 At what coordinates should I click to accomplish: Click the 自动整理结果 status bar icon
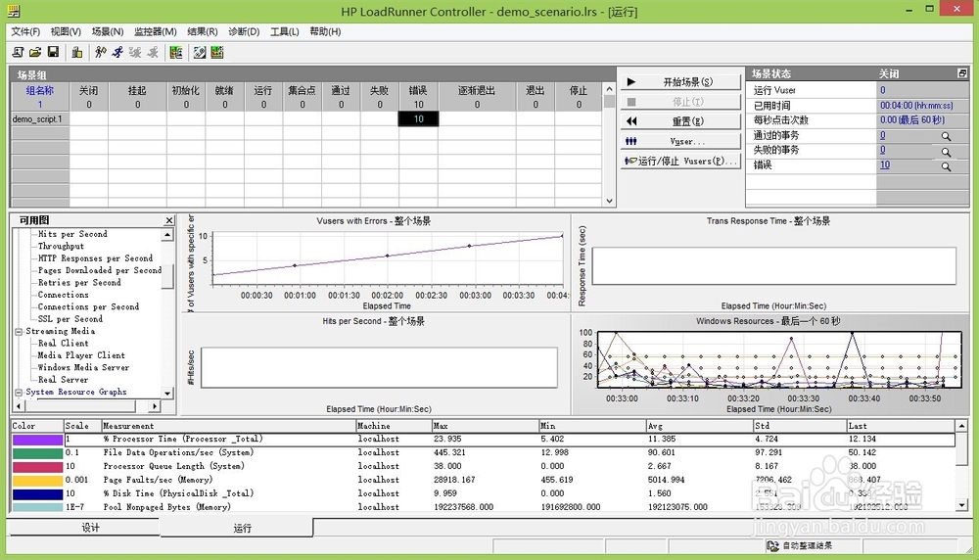[772, 545]
